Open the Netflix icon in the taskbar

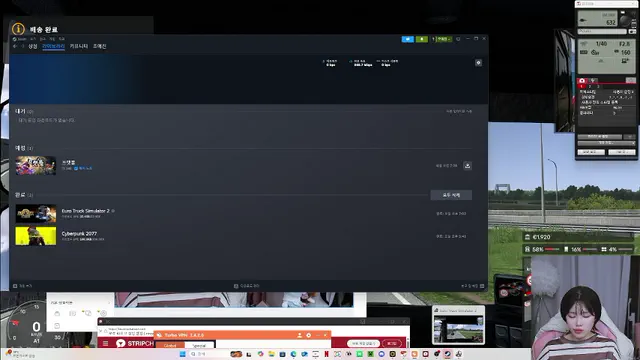click(x=327, y=354)
